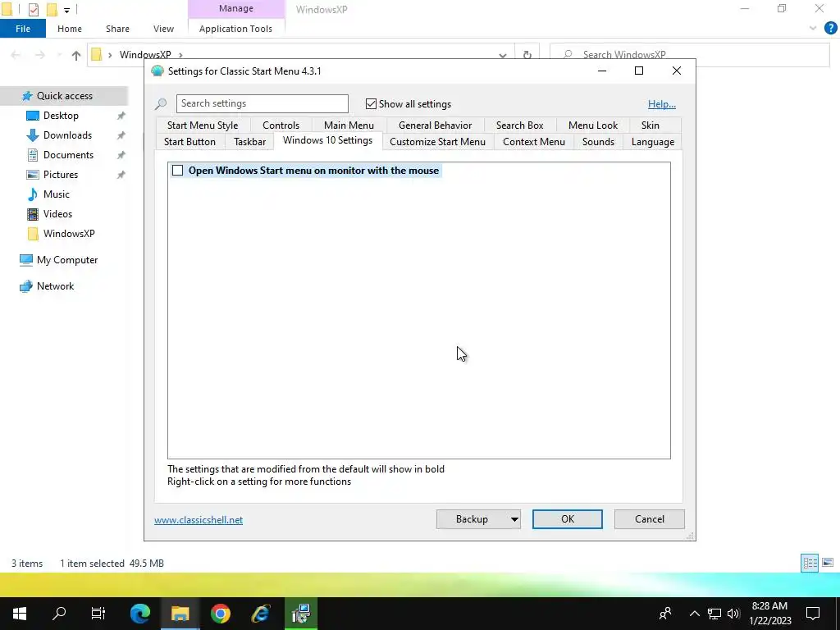
Task: Confirm settings with OK button
Action: (x=568, y=519)
